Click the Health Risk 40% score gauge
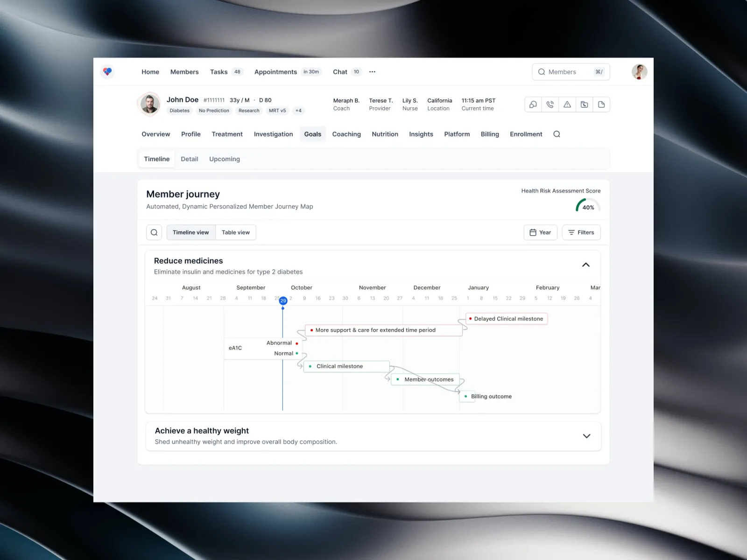Viewport: 747px width, 560px height. click(x=588, y=205)
